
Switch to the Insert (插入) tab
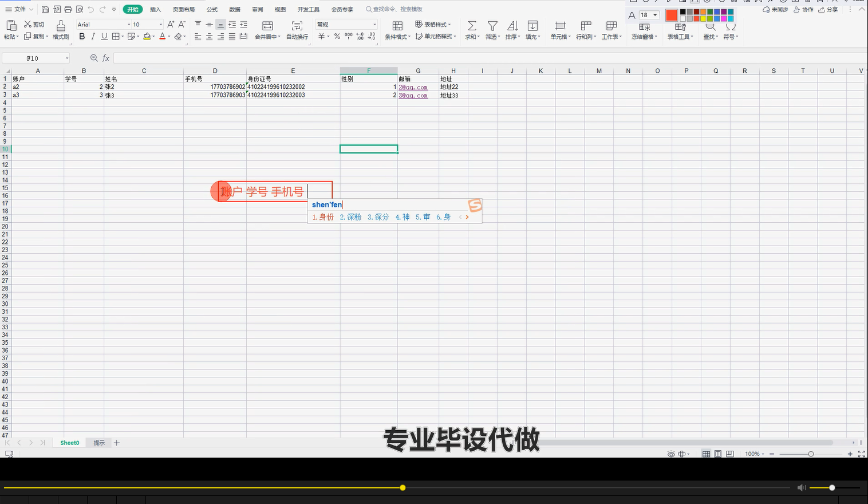tap(155, 9)
